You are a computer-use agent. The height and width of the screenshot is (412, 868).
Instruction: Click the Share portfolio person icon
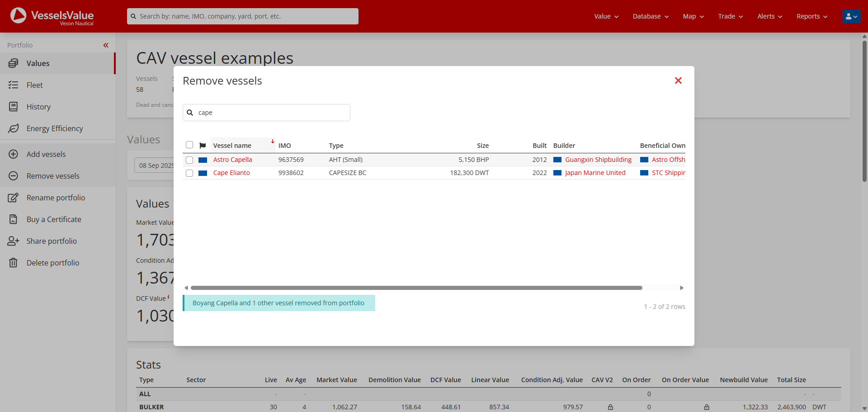pos(14,241)
